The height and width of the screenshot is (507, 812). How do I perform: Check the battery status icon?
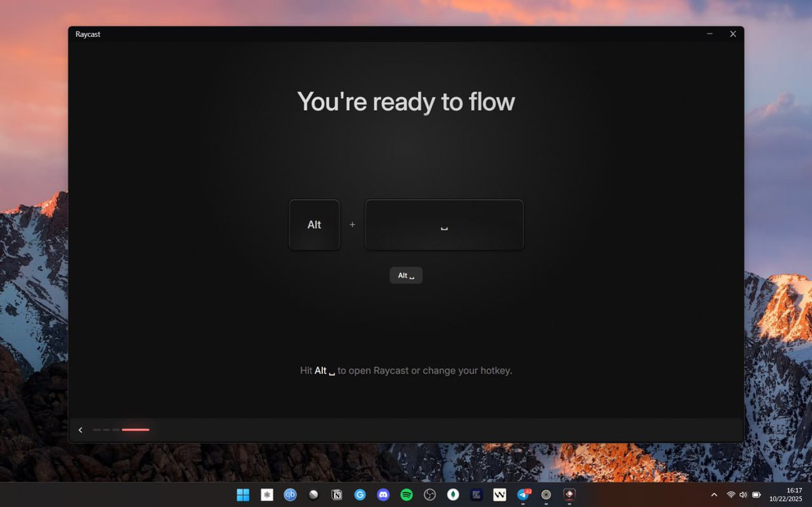(757, 495)
